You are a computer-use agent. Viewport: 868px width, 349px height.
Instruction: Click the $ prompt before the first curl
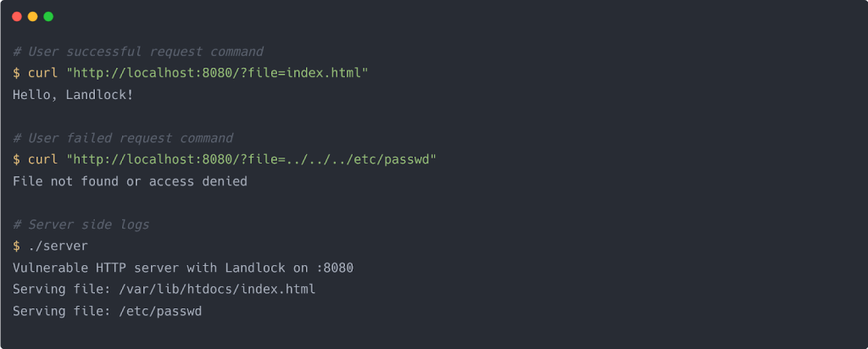tap(16, 74)
